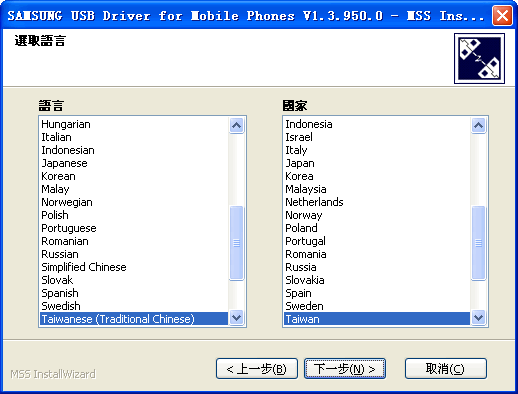The width and height of the screenshot is (518, 394).
Task: Click down arrow of country list scrollbar
Action: click(478, 317)
